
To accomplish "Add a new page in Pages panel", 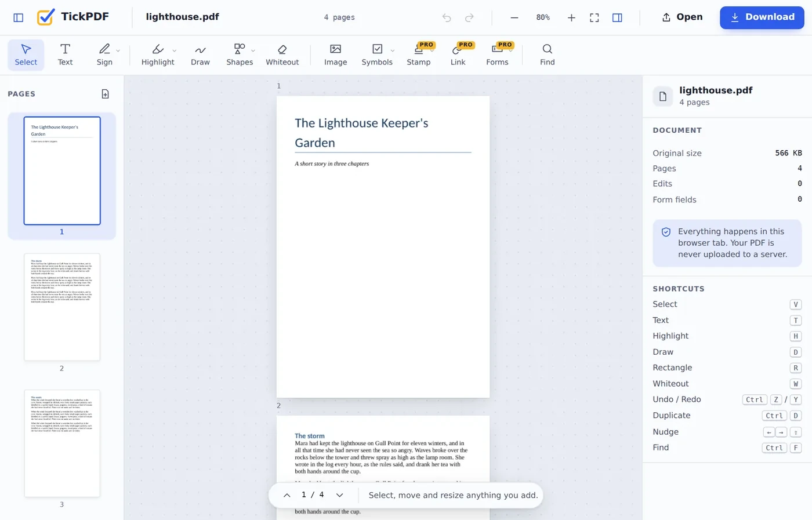I will click(x=105, y=94).
